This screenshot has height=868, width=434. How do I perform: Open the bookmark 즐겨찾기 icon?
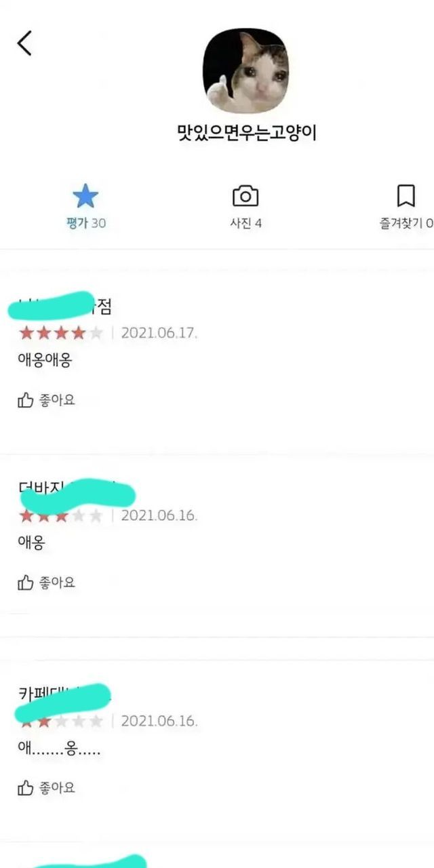pyautogui.click(x=406, y=197)
